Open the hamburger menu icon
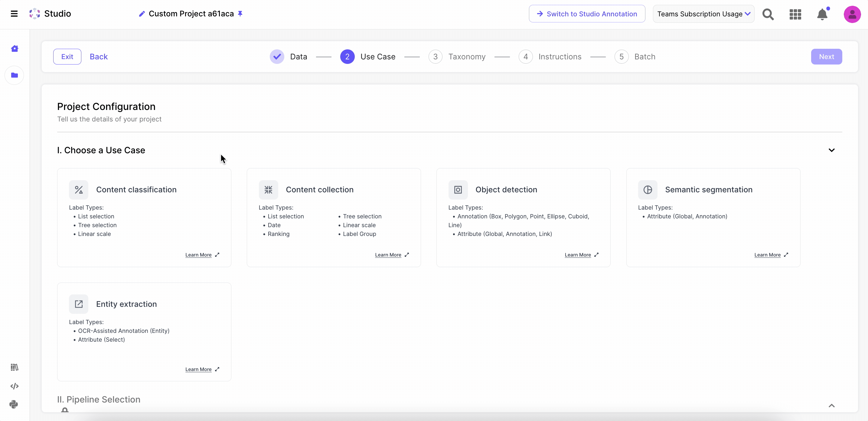 [x=14, y=14]
